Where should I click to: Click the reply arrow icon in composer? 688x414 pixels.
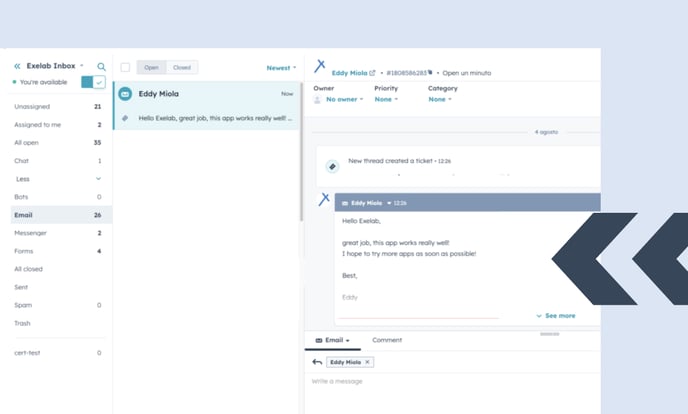(x=317, y=361)
